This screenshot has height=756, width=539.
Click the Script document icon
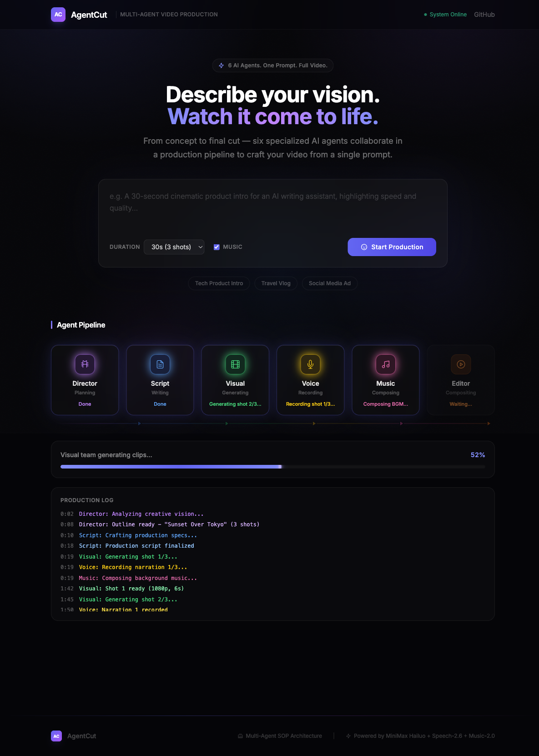tap(160, 364)
